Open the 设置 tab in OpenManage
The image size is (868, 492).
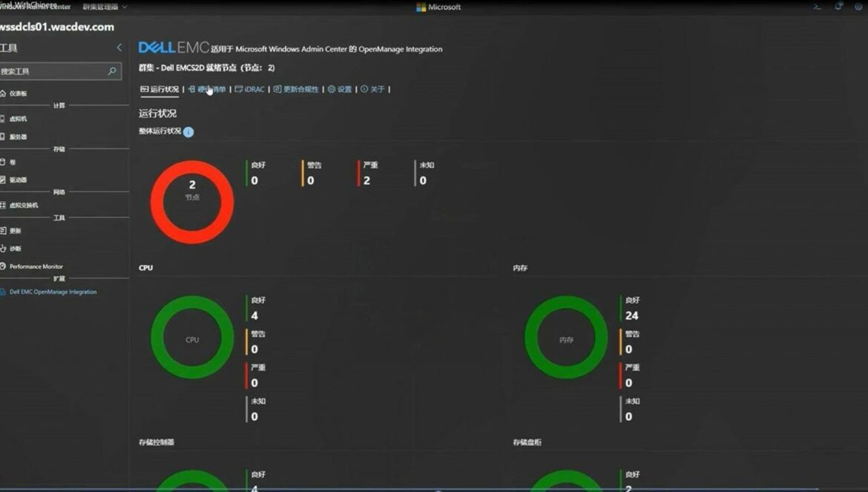click(340, 89)
